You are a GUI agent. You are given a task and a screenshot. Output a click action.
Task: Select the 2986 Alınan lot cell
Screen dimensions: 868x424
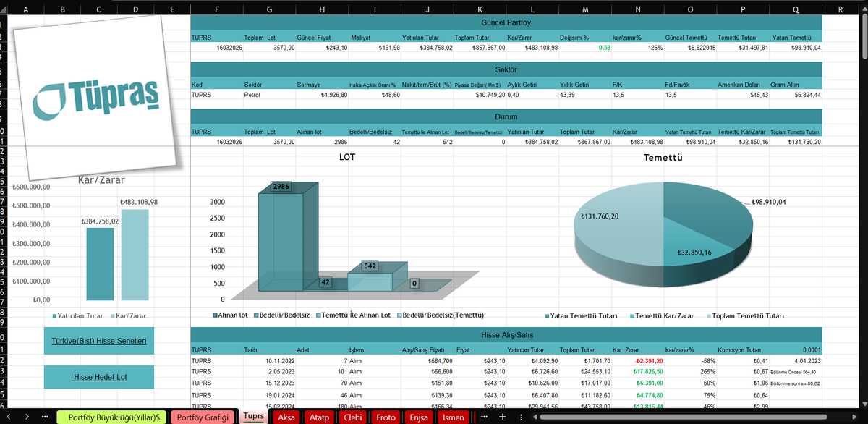tap(323, 142)
